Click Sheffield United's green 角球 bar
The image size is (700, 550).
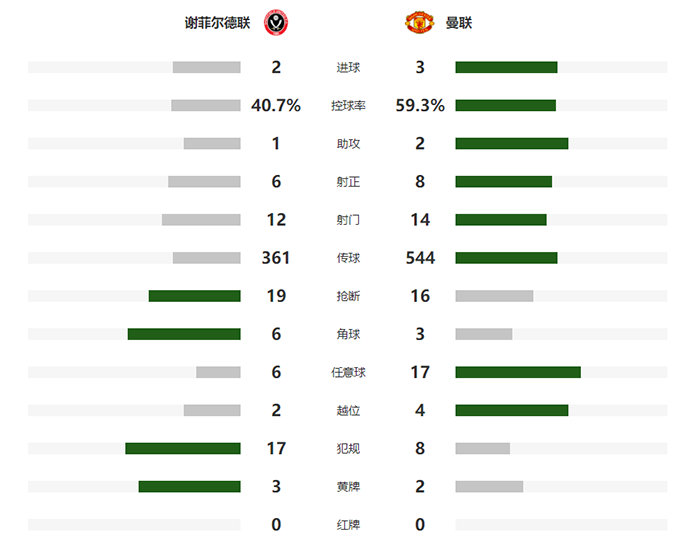(184, 334)
